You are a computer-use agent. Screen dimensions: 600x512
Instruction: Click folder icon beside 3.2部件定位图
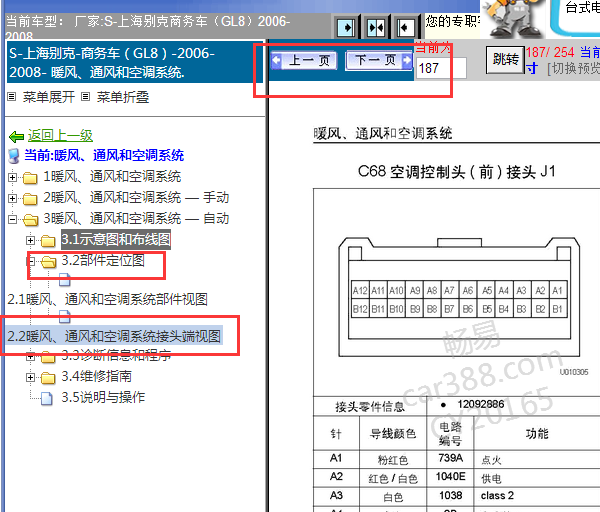[x=49, y=262]
